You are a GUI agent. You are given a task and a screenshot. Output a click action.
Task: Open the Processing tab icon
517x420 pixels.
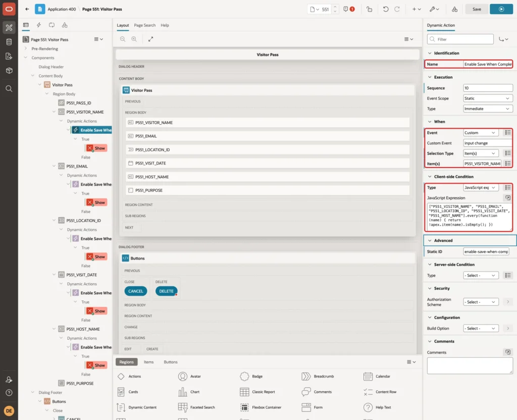coord(52,25)
